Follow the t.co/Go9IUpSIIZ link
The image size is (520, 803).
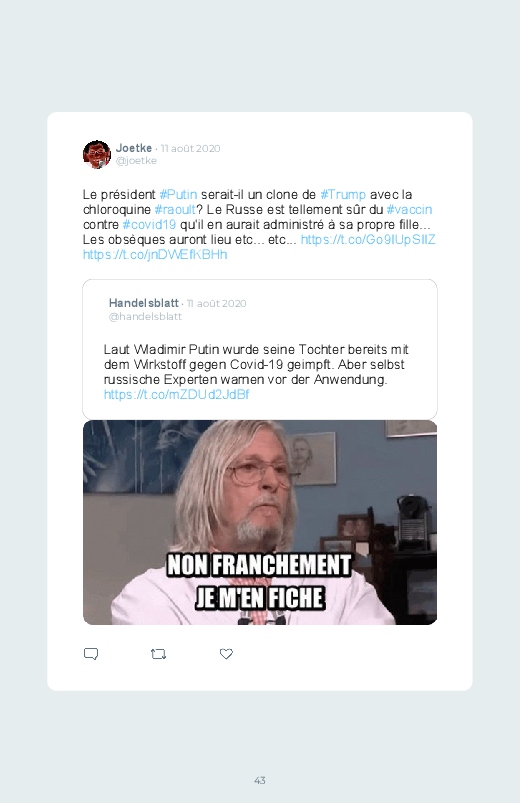pos(368,239)
